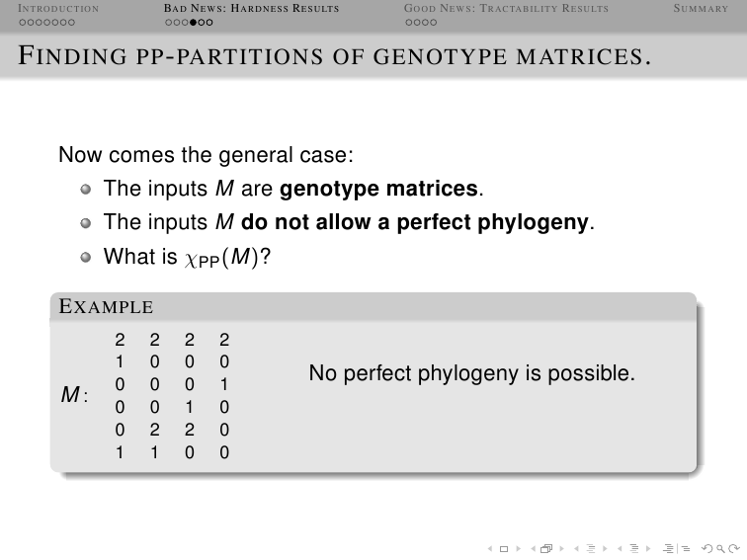Click the previous slide arrow in navigation bar
Image resolution: width=747 pixels, height=560 pixels.
(x=490, y=549)
